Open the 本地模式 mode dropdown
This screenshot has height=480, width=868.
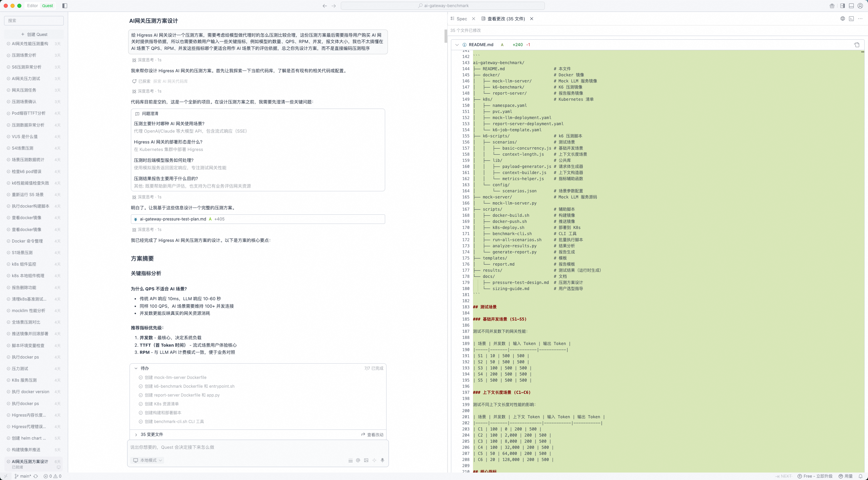point(147,460)
